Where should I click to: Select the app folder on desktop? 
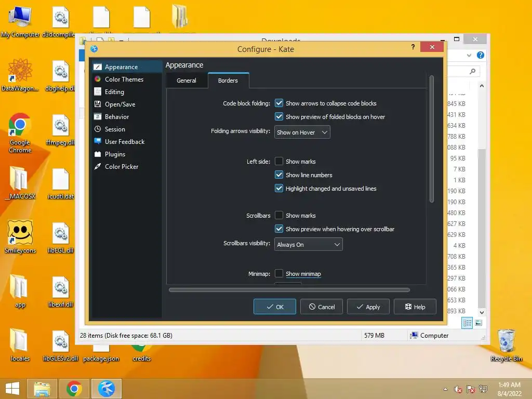20,291
